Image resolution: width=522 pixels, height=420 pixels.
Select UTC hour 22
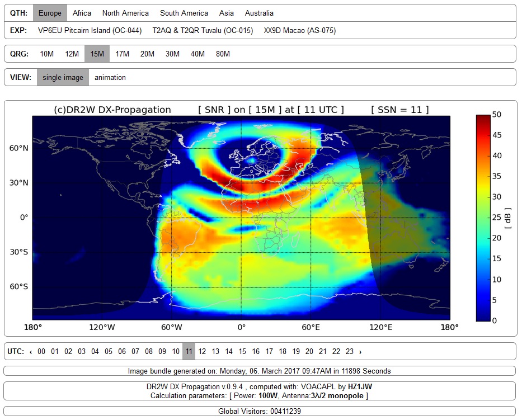tap(336, 351)
